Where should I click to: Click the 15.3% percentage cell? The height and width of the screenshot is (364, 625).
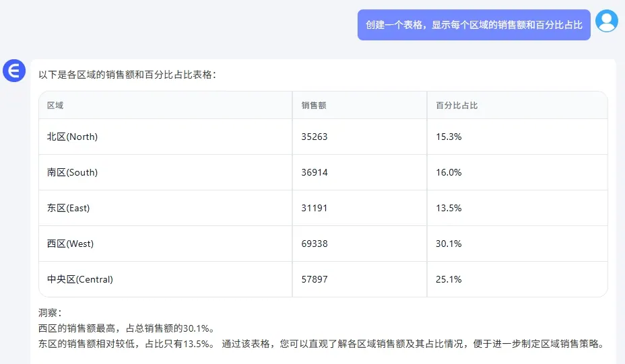coord(449,137)
